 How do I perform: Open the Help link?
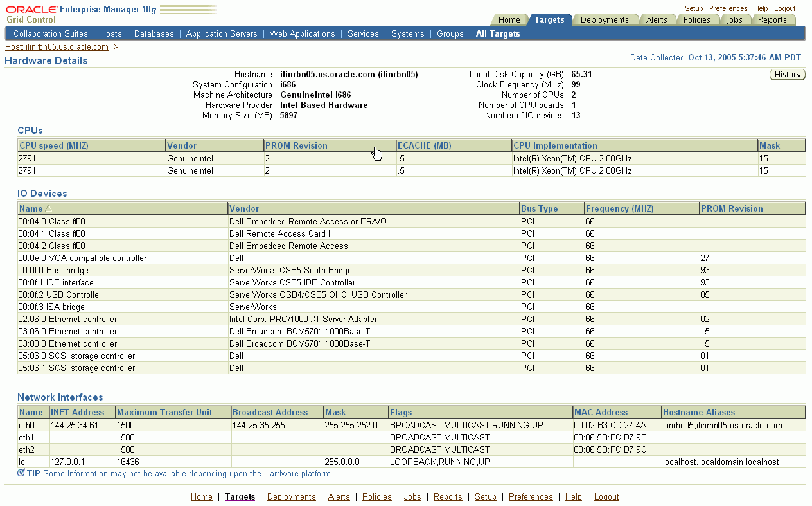(x=761, y=8)
